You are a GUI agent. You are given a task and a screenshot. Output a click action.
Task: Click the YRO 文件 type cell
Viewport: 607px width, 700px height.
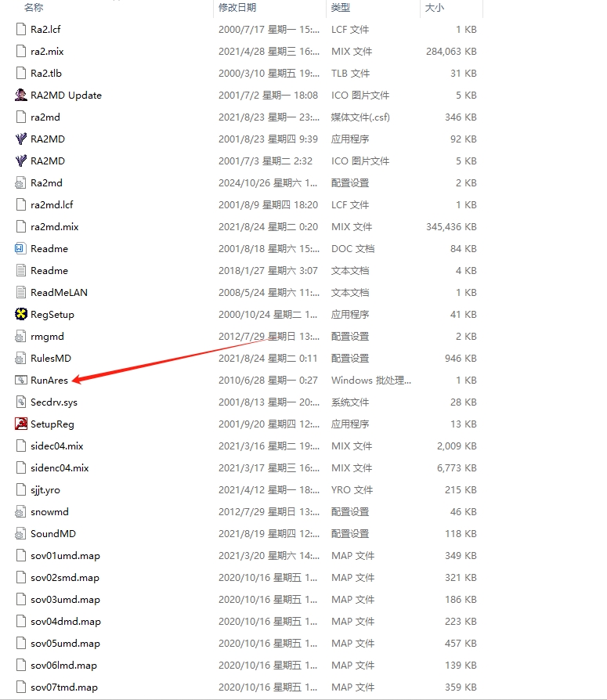(352, 489)
